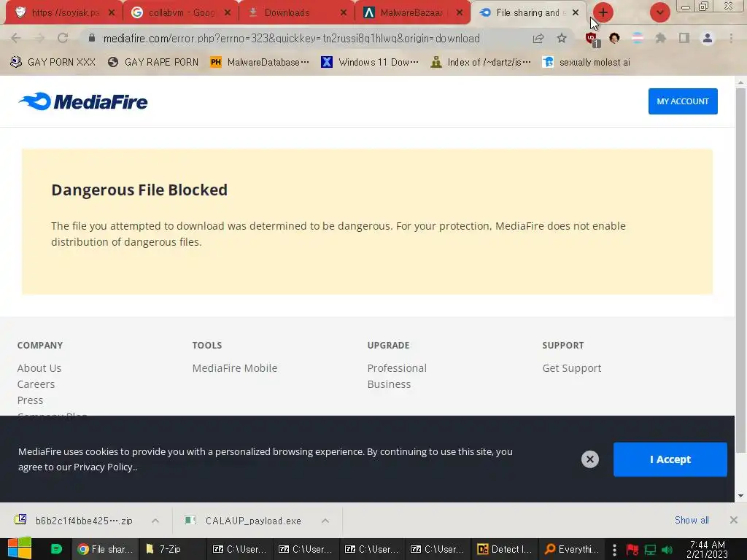Open a new tab with plus button

[x=603, y=12]
